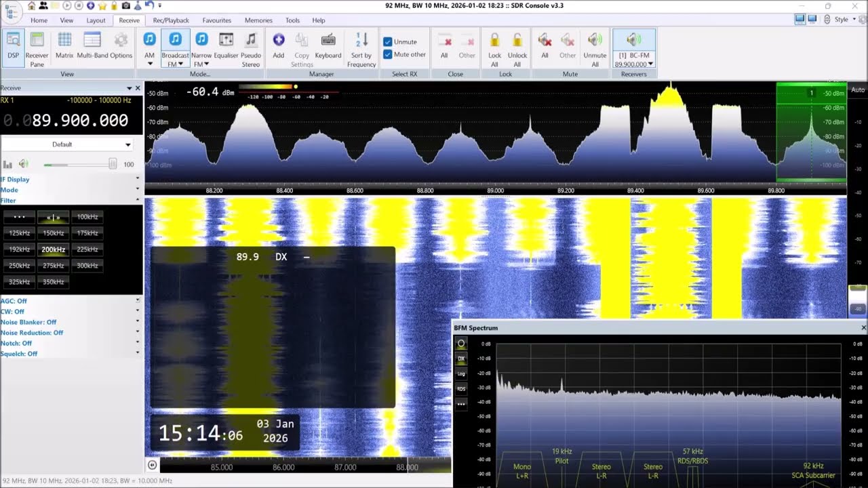
Task: Select the 150kHz filter bandwidth
Action: coord(54,233)
